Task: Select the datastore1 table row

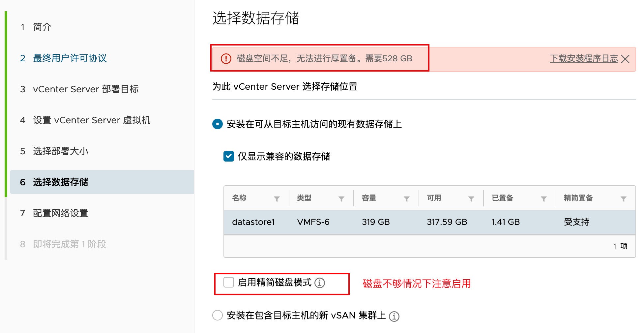Action: pyautogui.click(x=429, y=222)
